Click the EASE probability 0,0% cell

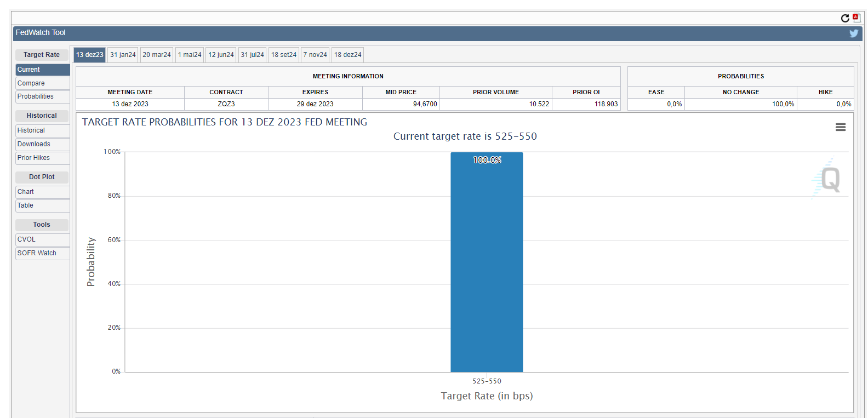[656, 104]
